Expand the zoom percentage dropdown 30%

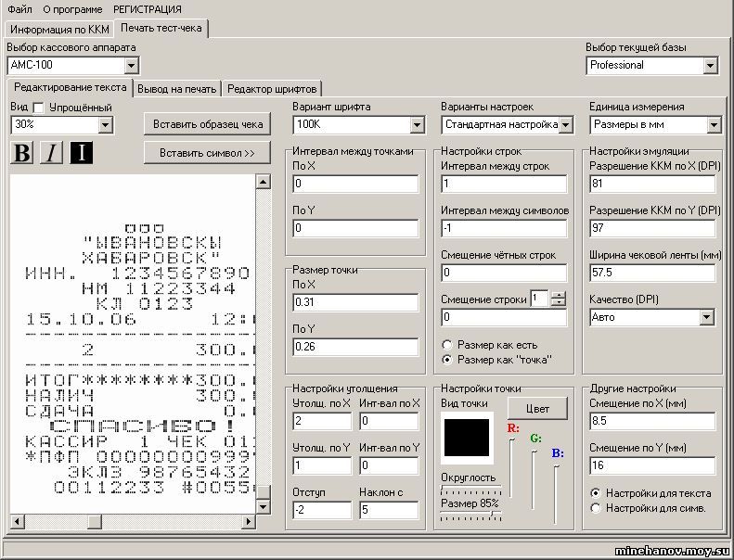click(x=106, y=125)
